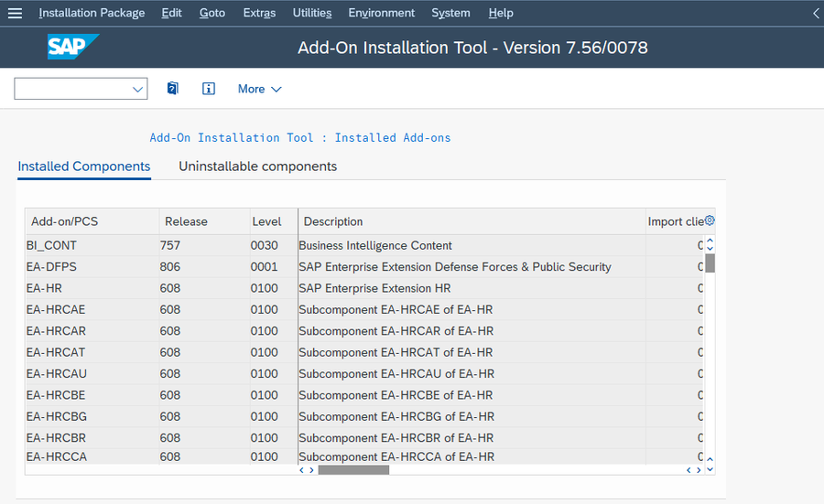
Task: Select the EA-DFPS add-on cell
Action: click(x=92, y=267)
